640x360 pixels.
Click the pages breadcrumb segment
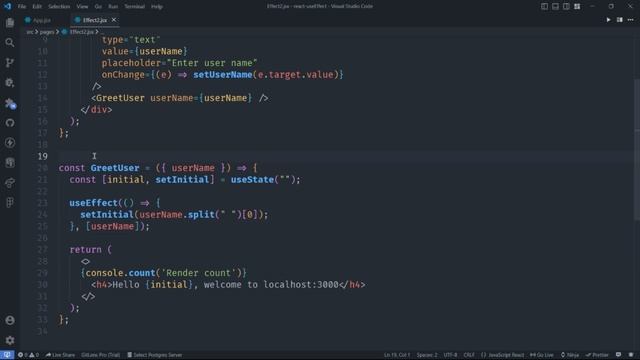pos(47,32)
